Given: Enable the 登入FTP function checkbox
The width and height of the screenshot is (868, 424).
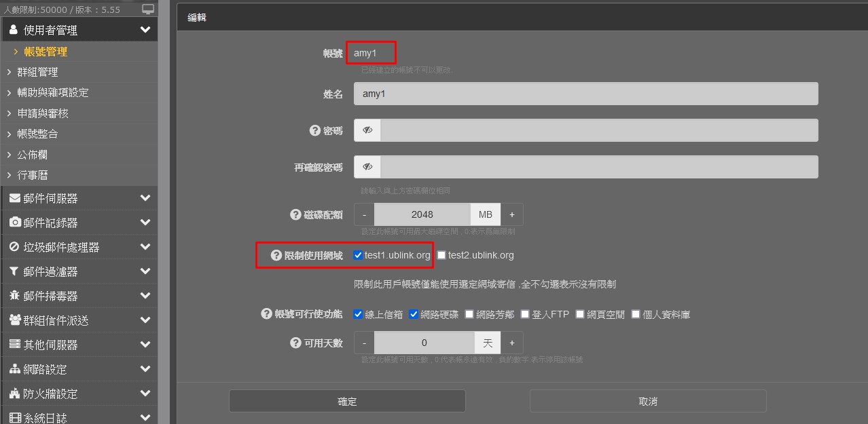Looking at the screenshot, I should click(x=525, y=314).
